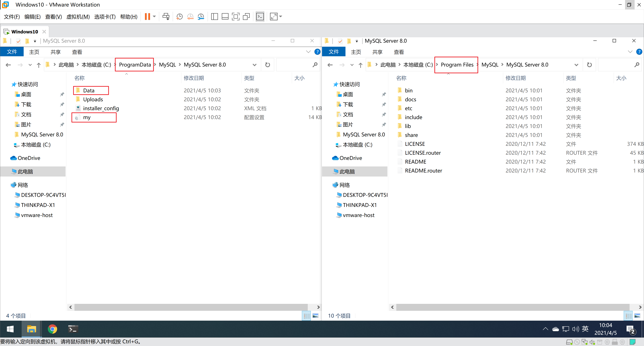The width and height of the screenshot is (644, 346).
Task: Expand the left Explorer address bar dropdown
Action: click(255, 65)
